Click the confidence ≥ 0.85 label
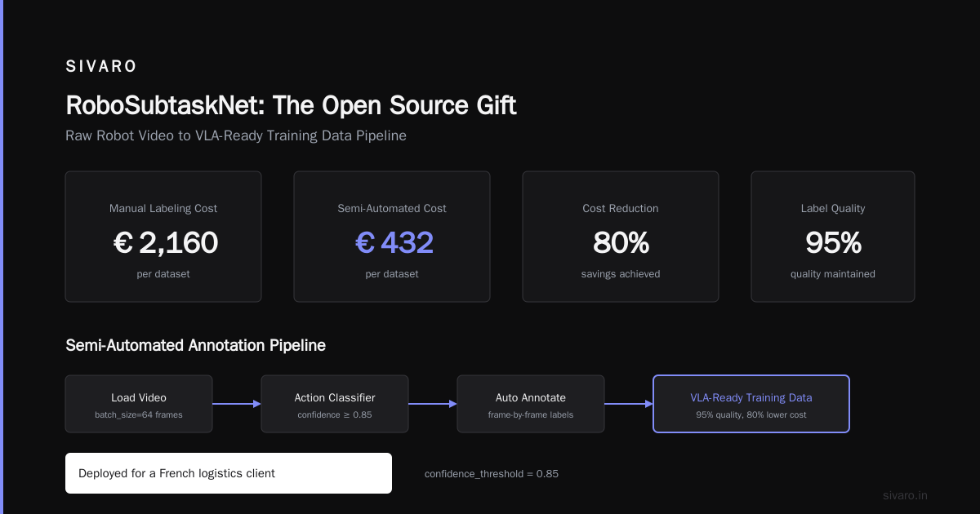Image resolution: width=980 pixels, height=514 pixels. [x=335, y=414]
